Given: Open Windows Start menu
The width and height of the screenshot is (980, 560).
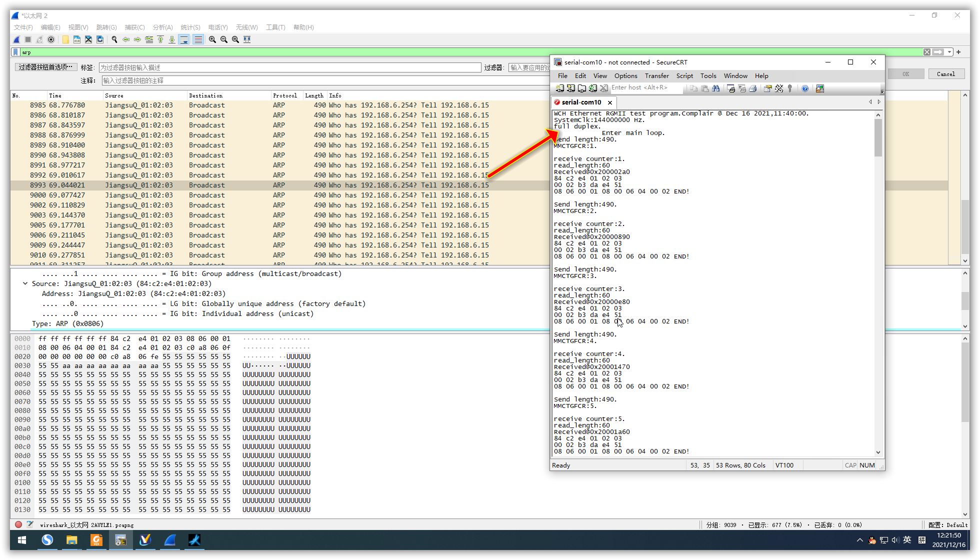Looking at the screenshot, I should click(x=22, y=540).
